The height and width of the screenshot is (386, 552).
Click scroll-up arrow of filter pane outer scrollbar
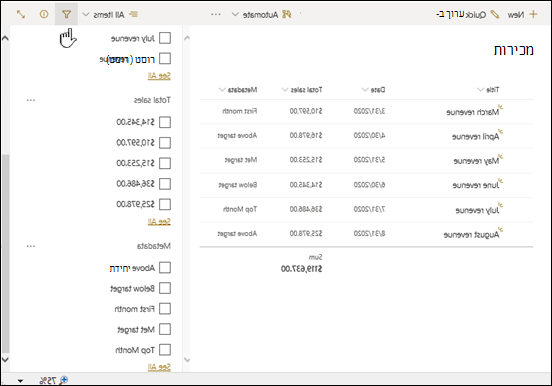(x=5, y=38)
